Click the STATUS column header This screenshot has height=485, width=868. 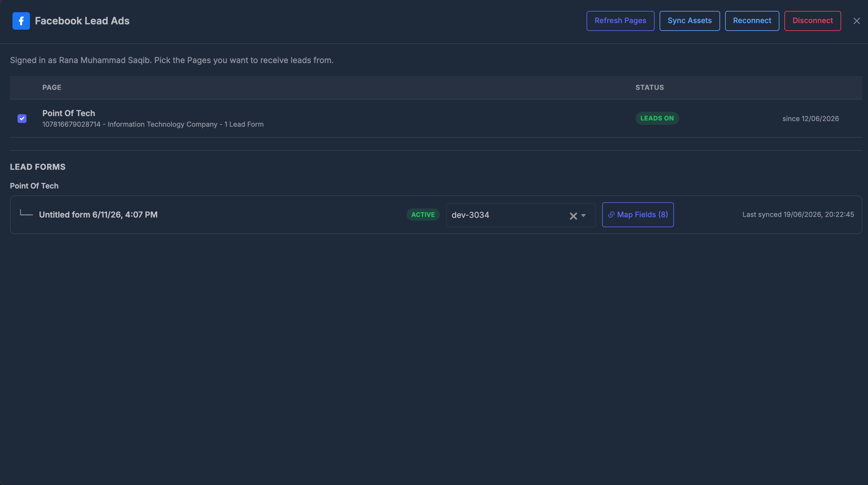click(x=650, y=88)
